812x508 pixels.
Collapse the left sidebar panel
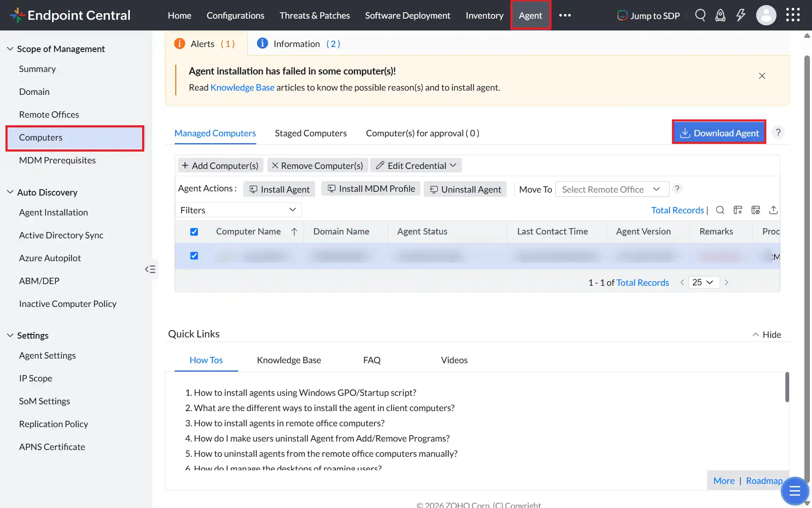[150, 269]
